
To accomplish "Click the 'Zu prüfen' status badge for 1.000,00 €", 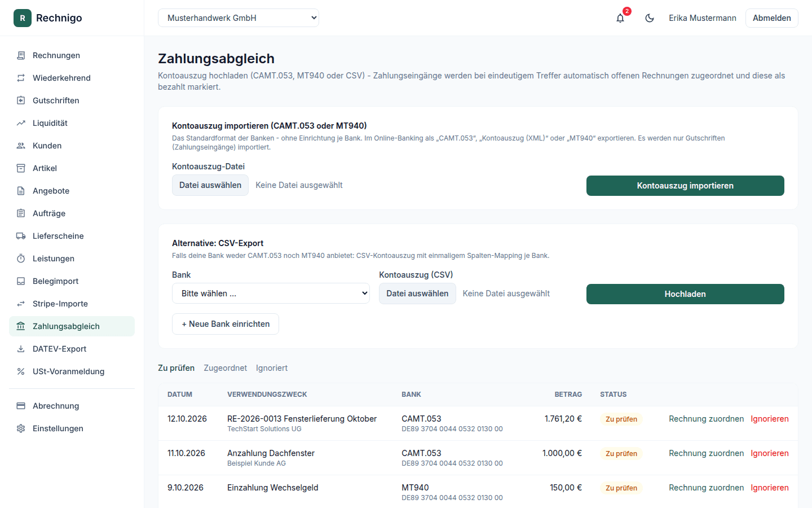I will click(x=621, y=454).
